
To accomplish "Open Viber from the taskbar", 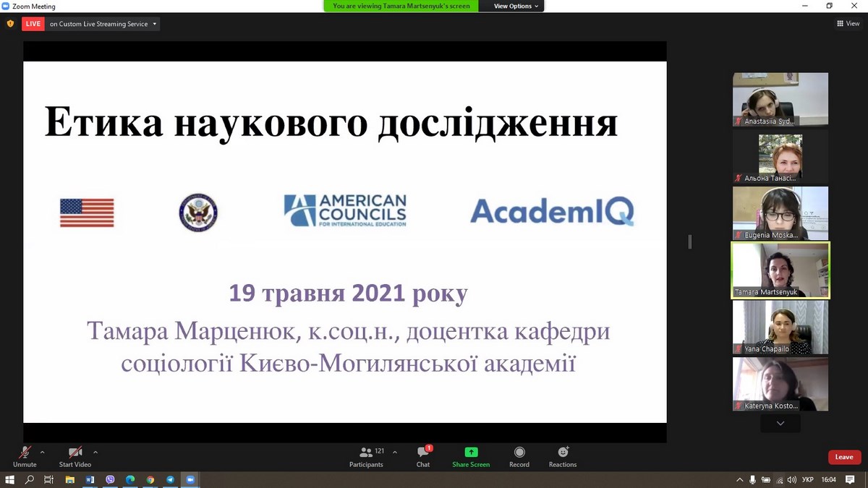I will (x=110, y=479).
